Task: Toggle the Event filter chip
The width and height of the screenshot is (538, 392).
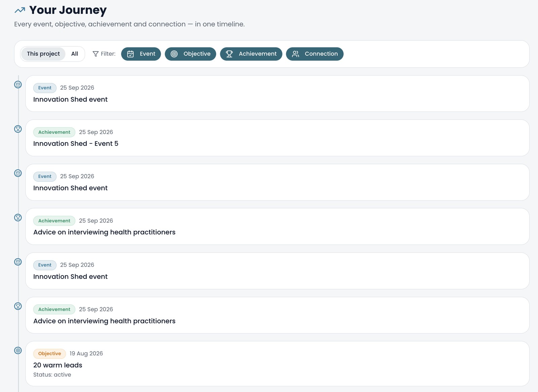Action: click(x=141, y=54)
